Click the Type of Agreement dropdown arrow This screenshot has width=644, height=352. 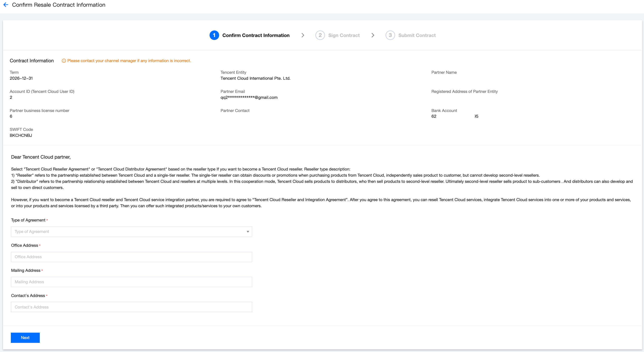[247, 231]
